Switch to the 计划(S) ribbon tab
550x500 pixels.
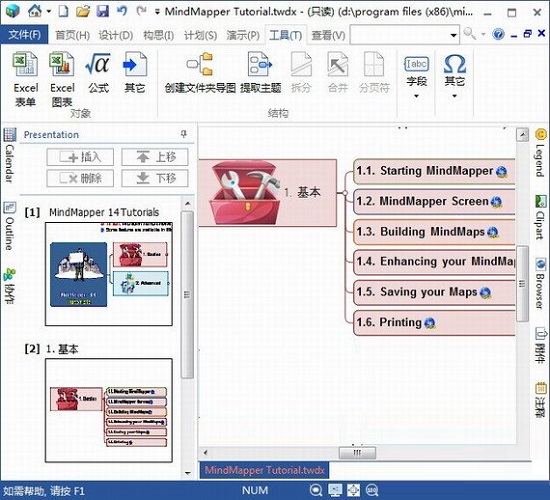(x=201, y=35)
